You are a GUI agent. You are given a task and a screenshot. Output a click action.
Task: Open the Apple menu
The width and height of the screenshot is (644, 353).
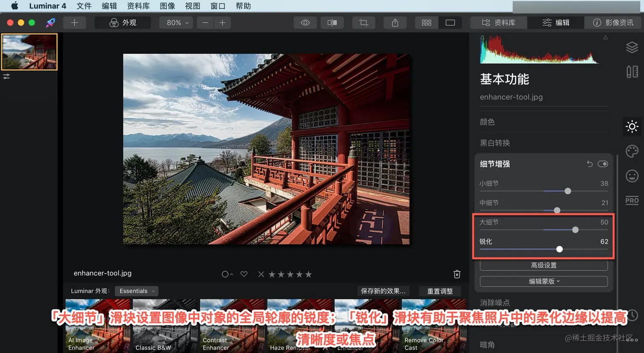[14, 6]
